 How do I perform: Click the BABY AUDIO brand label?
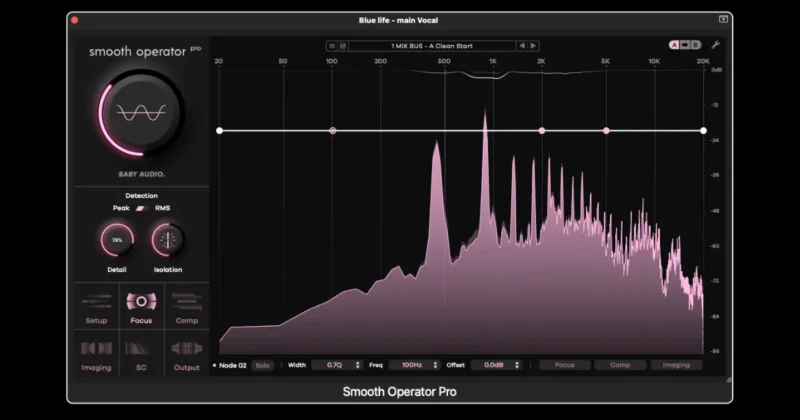tap(141, 174)
